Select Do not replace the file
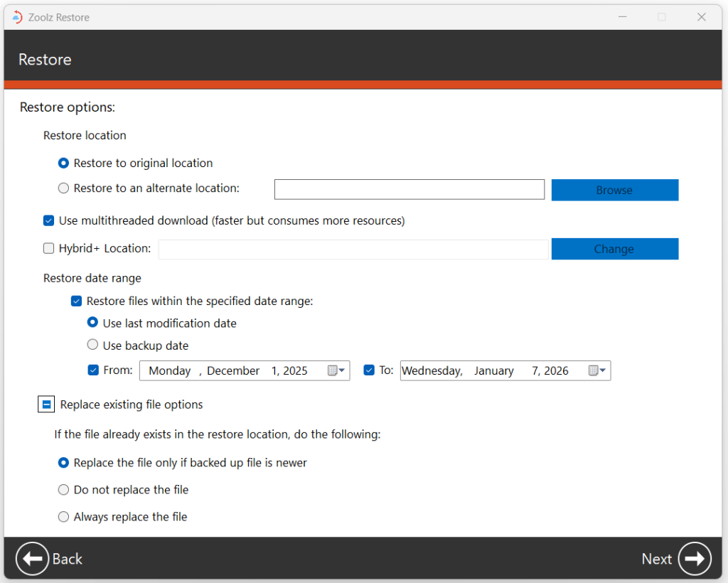 [x=64, y=490]
